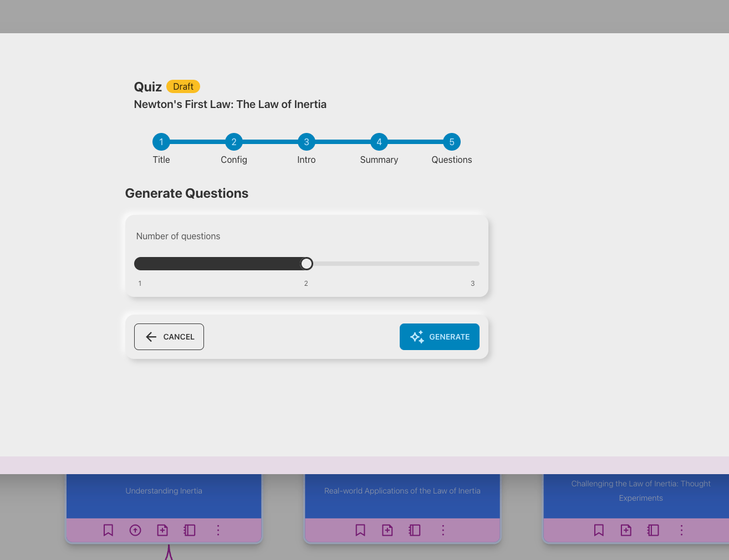Click the add-page icon on the Thought Experiments card
Screen dimensions: 729x560
click(x=626, y=530)
